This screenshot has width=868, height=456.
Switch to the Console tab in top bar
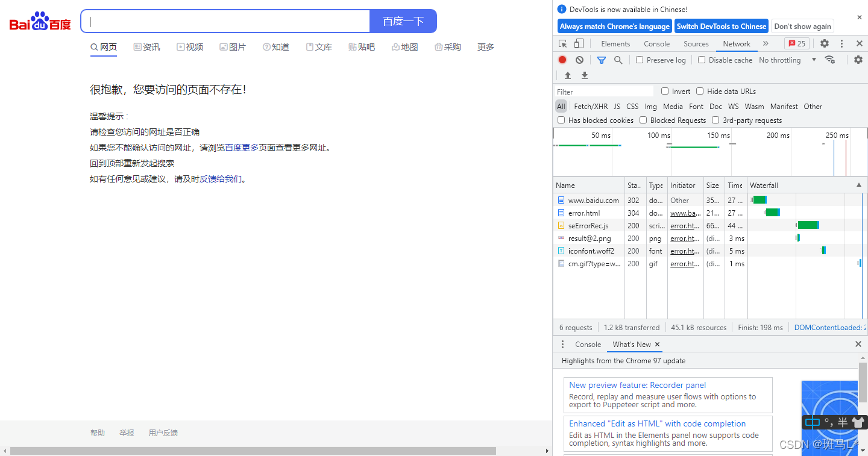pyautogui.click(x=656, y=43)
